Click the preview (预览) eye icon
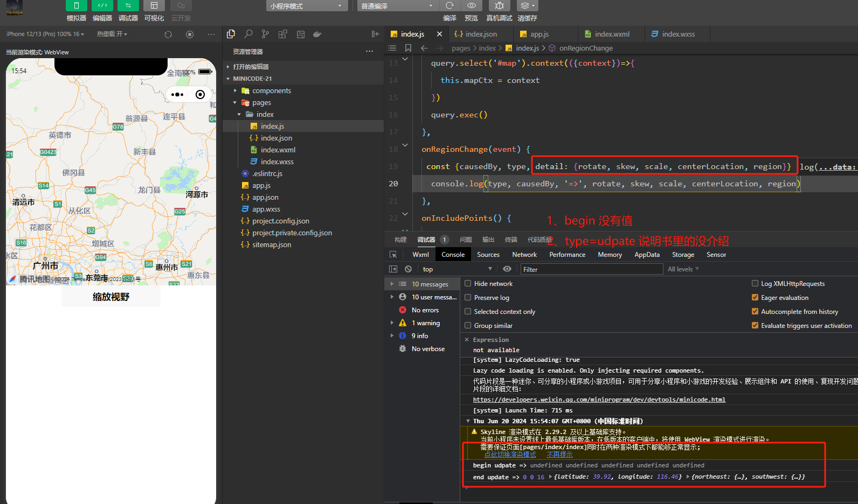The width and height of the screenshot is (858, 504). click(471, 6)
